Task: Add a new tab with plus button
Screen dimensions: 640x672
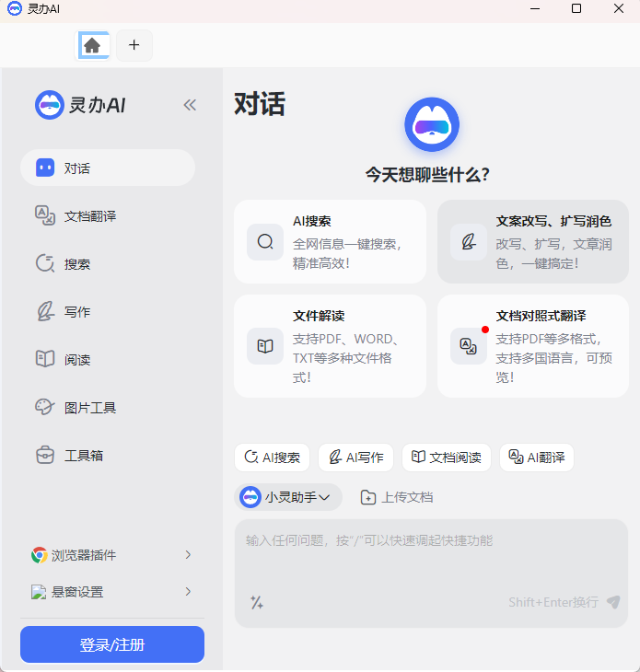Action: pyautogui.click(x=134, y=45)
